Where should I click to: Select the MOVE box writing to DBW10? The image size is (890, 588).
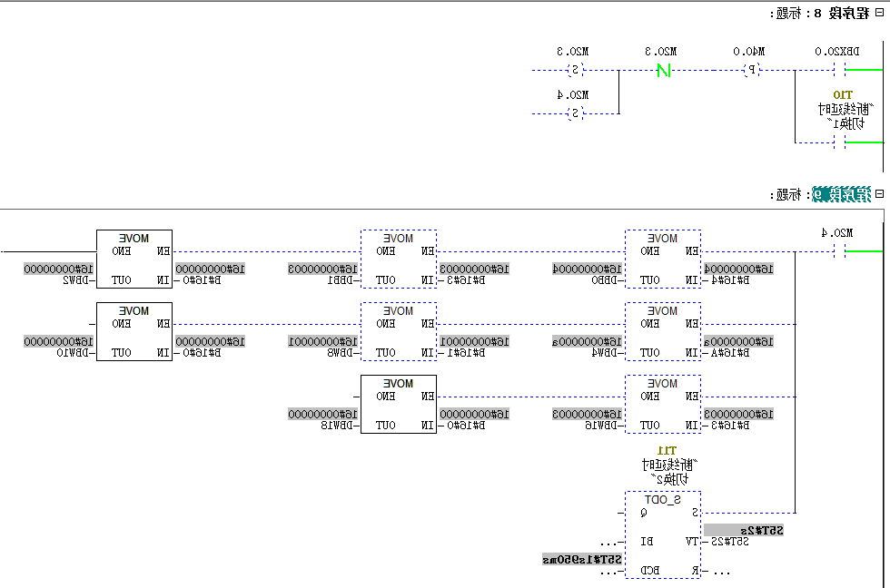pos(134,332)
